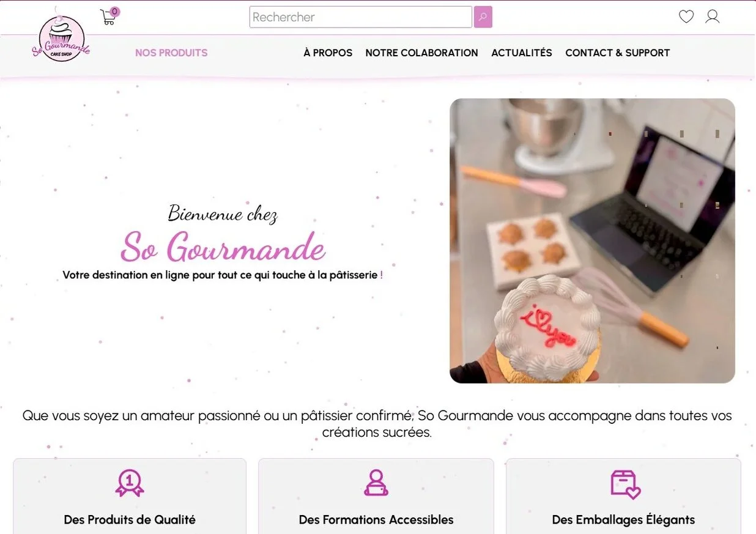Click the cart item count badge
756x534 pixels.
click(x=115, y=12)
